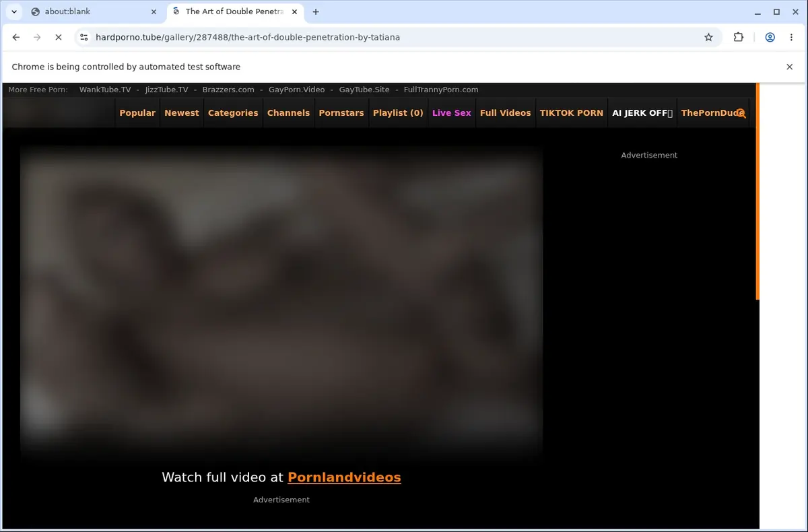Click the JizzTube.TV link

[x=167, y=90]
